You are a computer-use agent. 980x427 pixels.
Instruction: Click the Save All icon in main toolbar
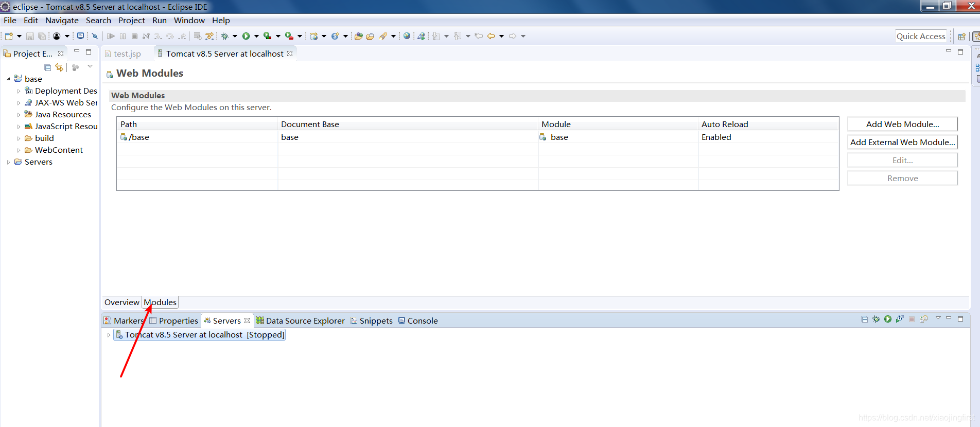[42, 36]
